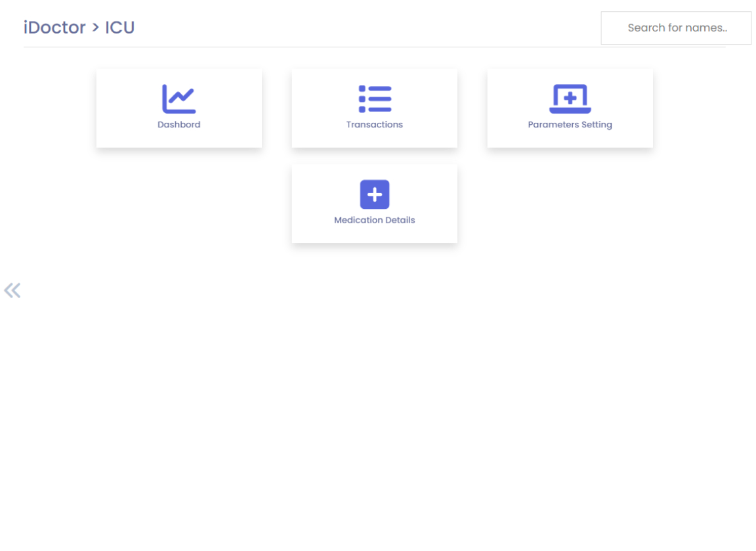Click the Dashbord card's left edge
This screenshot has width=756, height=551.
coord(100,108)
